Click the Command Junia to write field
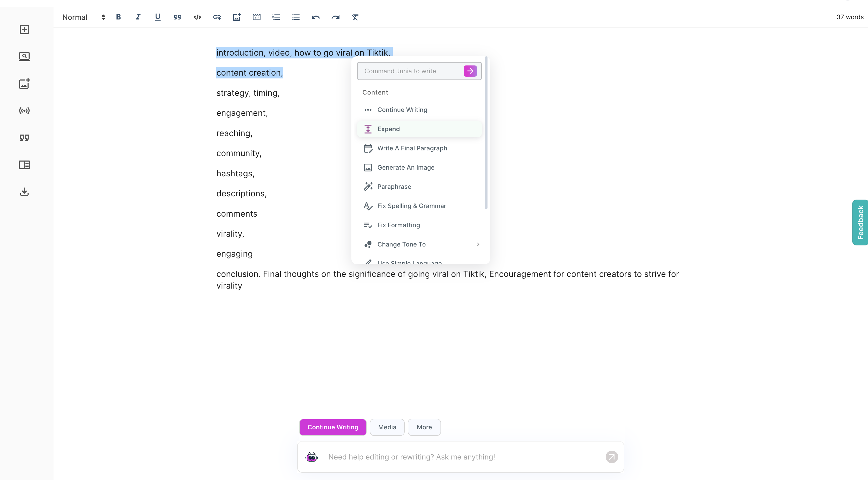The image size is (868, 480). [410, 71]
